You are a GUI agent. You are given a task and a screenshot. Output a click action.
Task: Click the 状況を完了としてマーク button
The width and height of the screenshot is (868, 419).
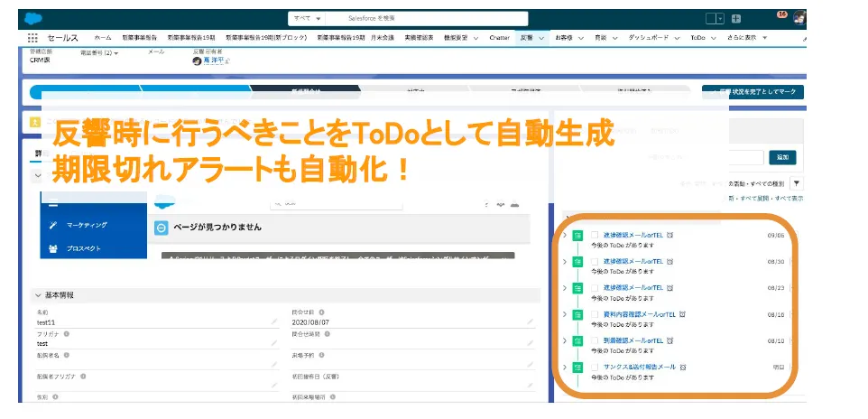(x=753, y=92)
